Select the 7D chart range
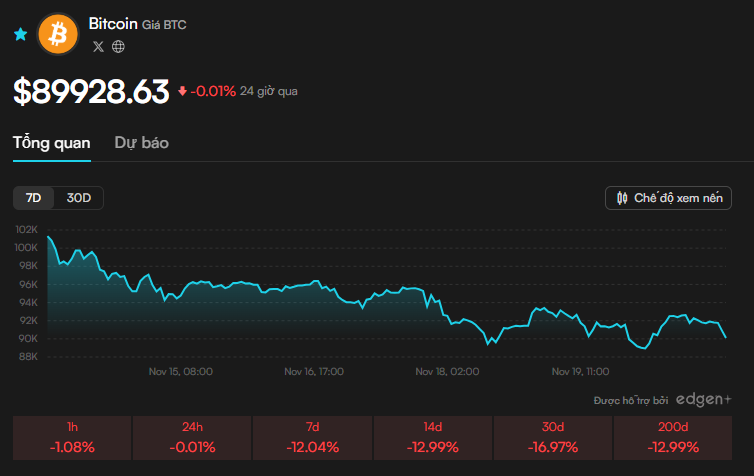754x476 pixels. pos(33,198)
